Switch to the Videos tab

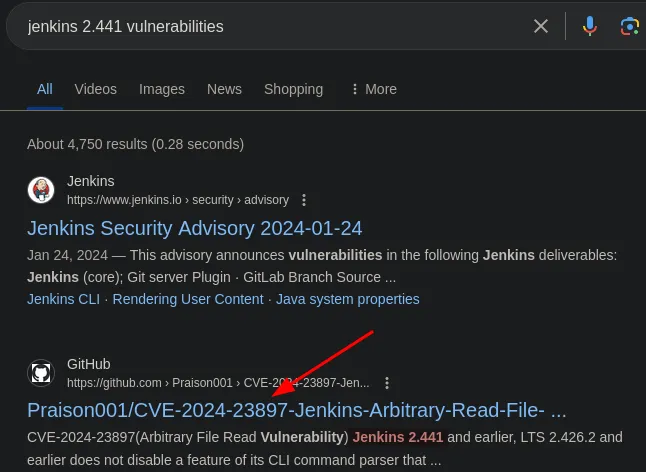pos(95,89)
